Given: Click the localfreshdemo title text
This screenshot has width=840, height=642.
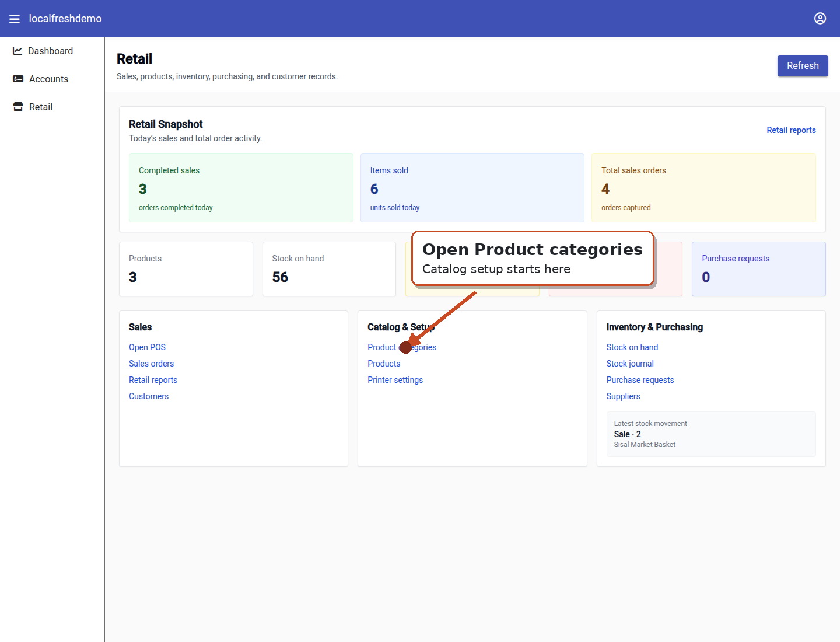Looking at the screenshot, I should coord(65,19).
